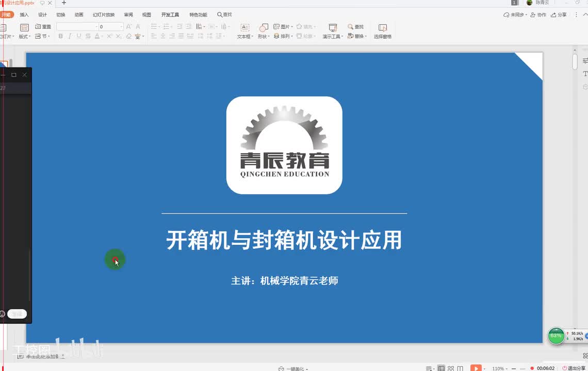Viewport: 588px width, 371px height.
Task: Click the 重置 reset button
Action: pyautogui.click(x=43, y=27)
